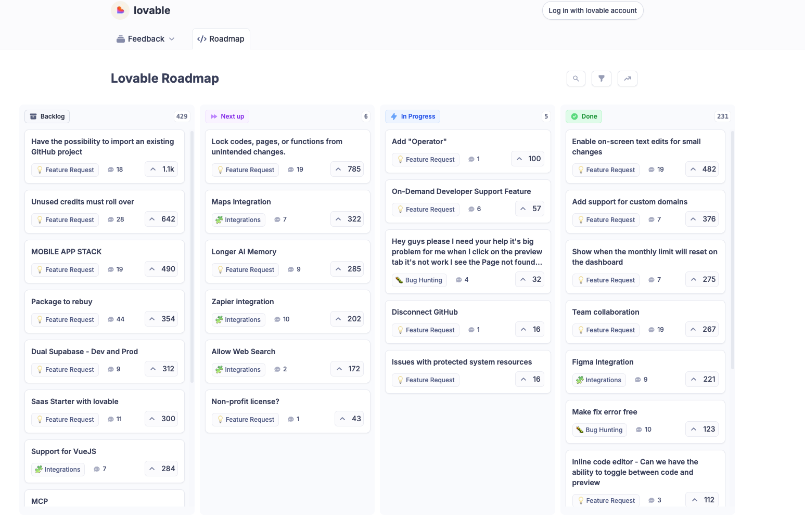Upvote 'Add "Operator"' card

(x=528, y=159)
